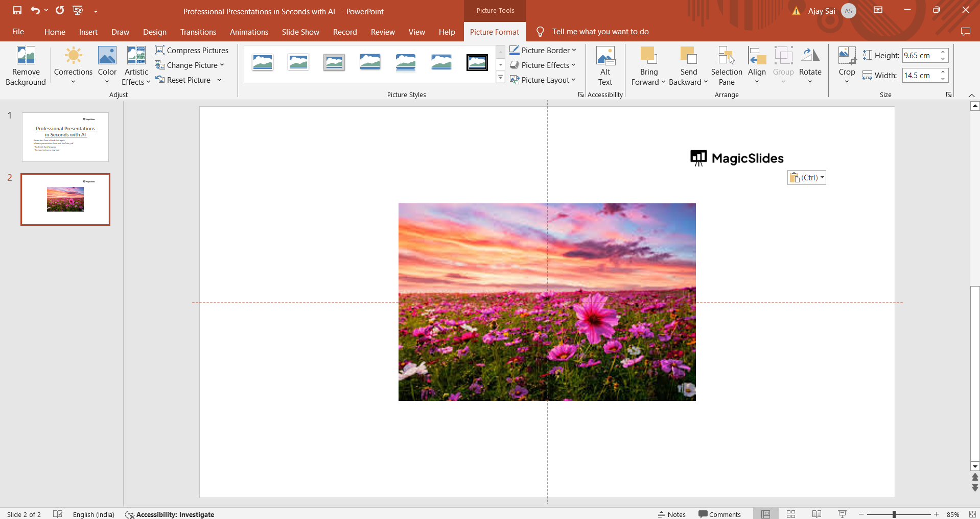Click the zoom slider handle
The width and height of the screenshot is (980, 519).
pos(895,514)
